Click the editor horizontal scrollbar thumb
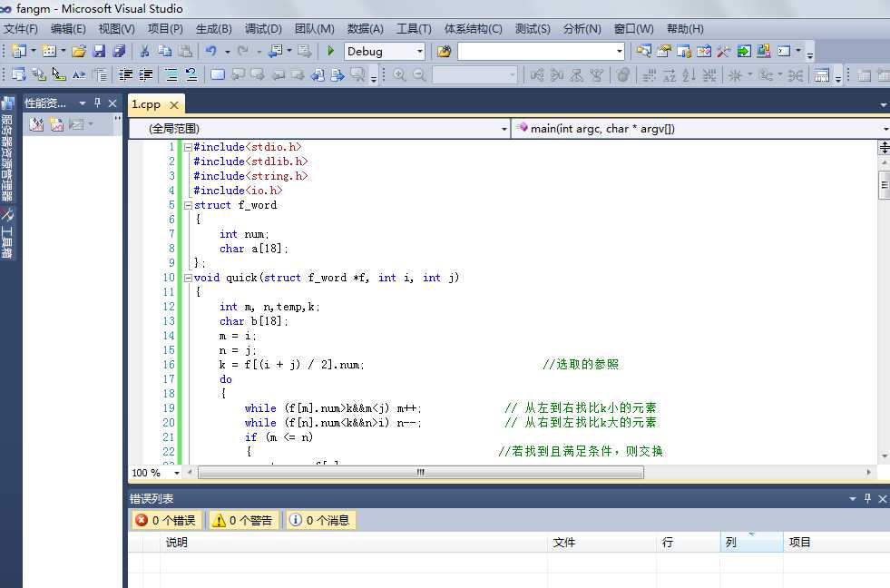This screenshot has width=890, height=588. 421,473
